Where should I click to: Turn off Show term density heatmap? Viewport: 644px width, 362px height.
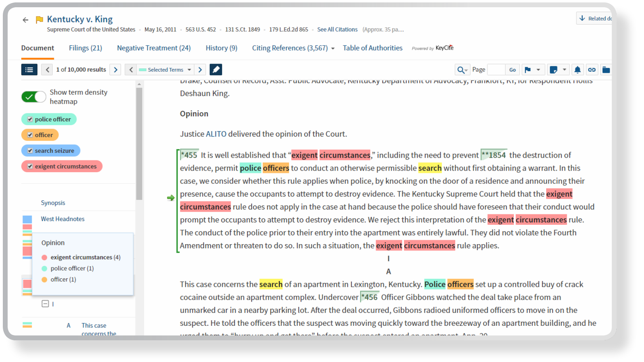coord(34,97)
